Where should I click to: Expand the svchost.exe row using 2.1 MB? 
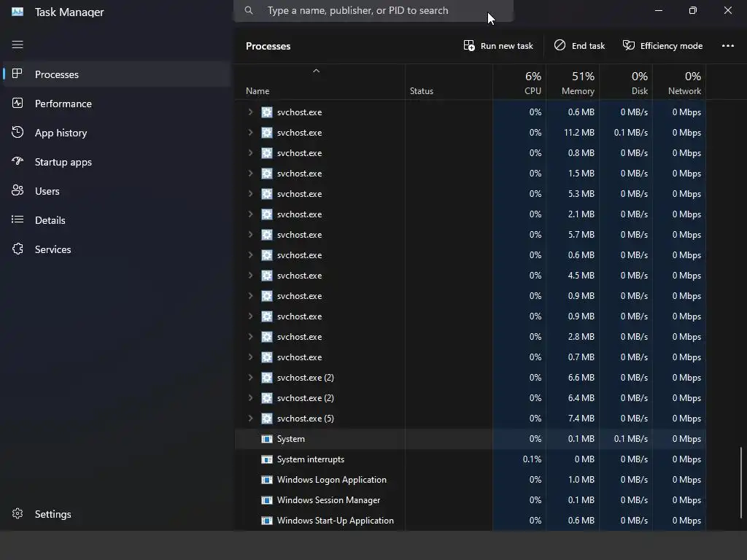pos(250,214)
